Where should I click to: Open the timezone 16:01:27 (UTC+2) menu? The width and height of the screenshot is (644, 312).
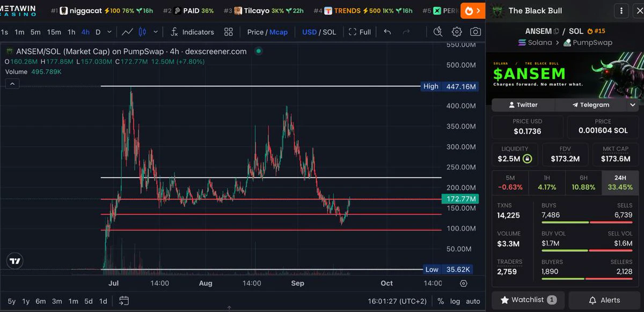click(x=398, y=301)
